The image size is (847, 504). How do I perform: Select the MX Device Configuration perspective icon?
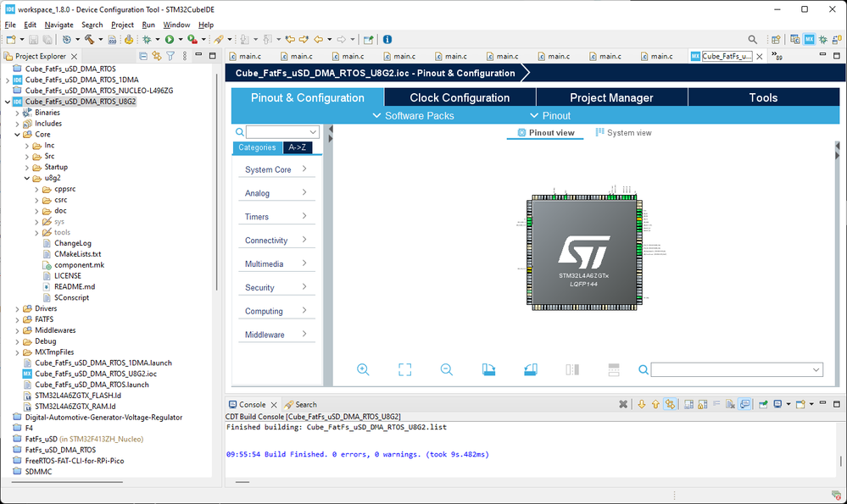pos(809,40)
